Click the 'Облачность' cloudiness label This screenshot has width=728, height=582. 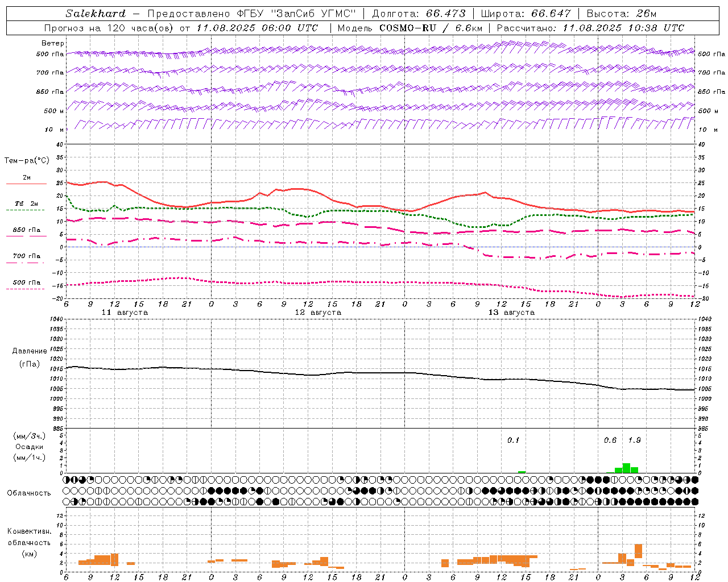pos(29,493)
